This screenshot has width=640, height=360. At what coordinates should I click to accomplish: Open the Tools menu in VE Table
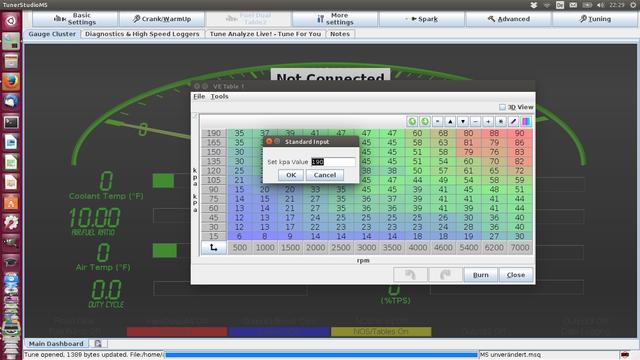pos(219,96)
